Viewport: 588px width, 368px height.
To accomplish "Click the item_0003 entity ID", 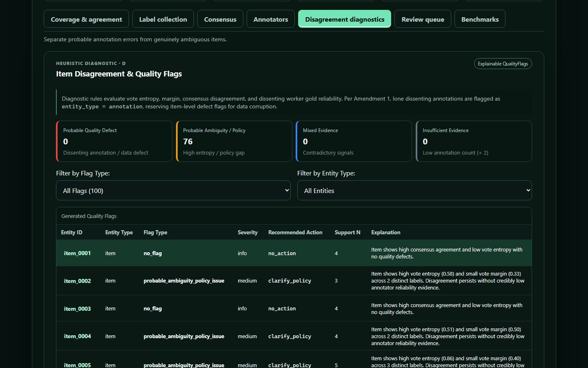I will (77, 309).
